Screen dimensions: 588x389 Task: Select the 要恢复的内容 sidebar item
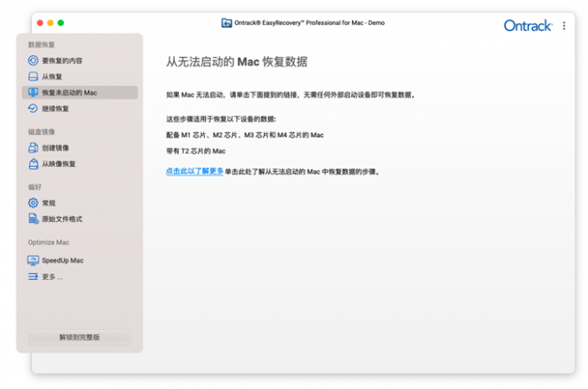pos(80,61)
